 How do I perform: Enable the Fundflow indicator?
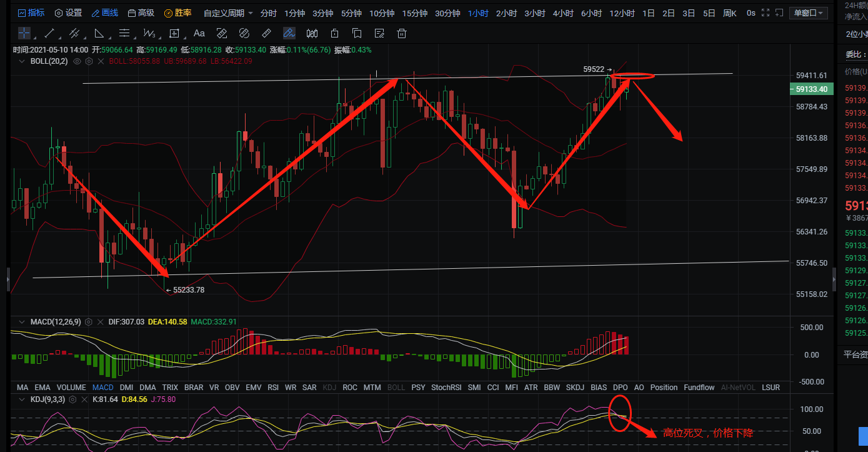(699, 388)
